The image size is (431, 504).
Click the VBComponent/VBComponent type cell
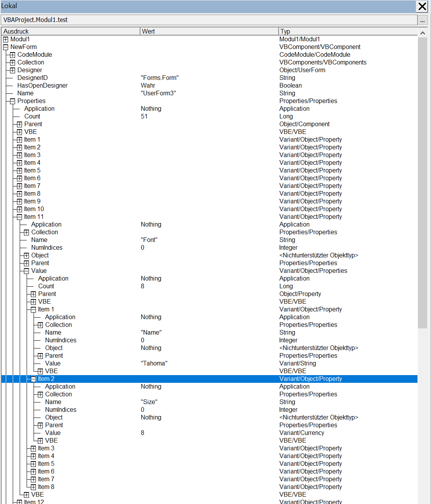pyautogui.click(x=320, y=47)
